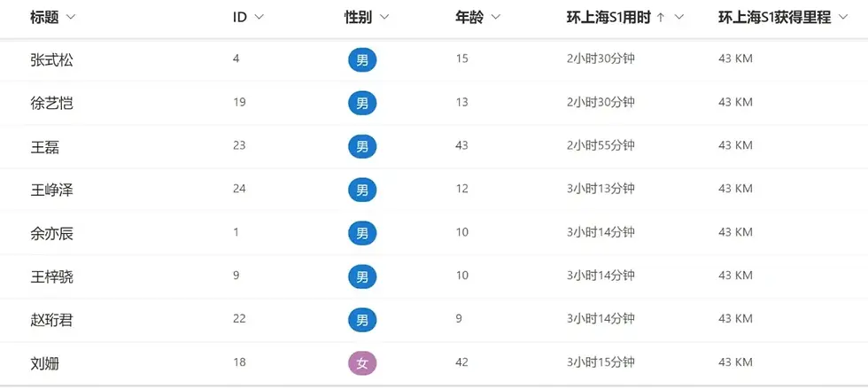
Task: Click the 标题 column header text
Action: 44,17
